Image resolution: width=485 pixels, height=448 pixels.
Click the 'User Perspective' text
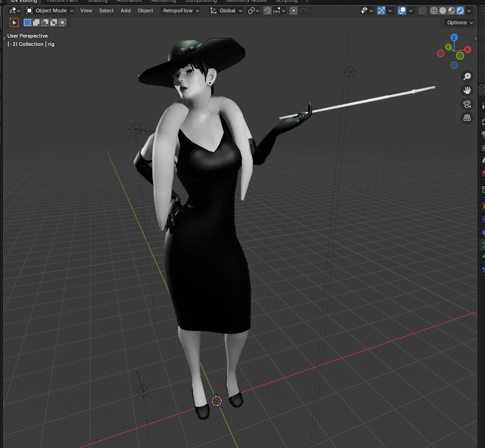[x=28, y=36]
